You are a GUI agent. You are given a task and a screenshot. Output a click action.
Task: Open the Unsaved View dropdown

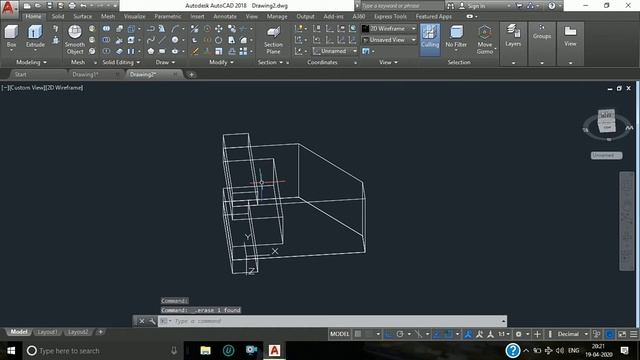click(389, 40)
